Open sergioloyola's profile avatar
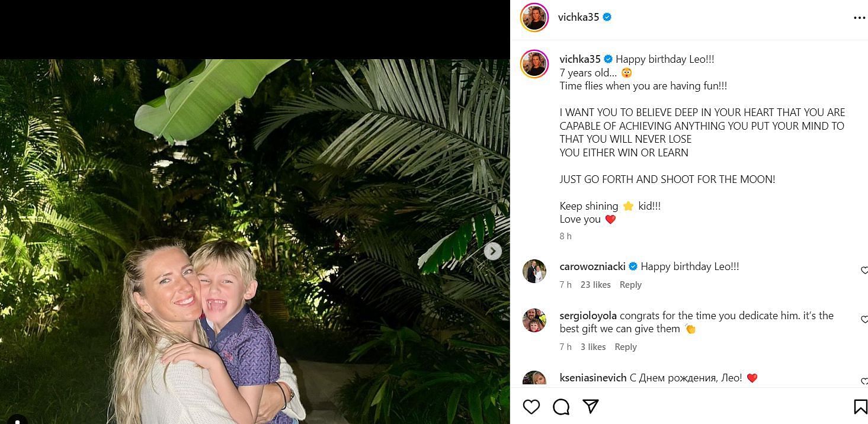The image size is (868, 424). [534, 320]
